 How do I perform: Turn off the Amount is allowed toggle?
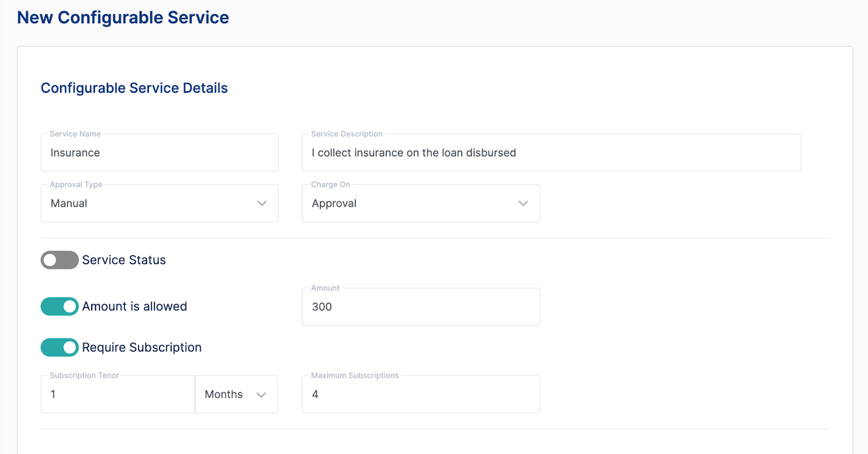(60, 306)
